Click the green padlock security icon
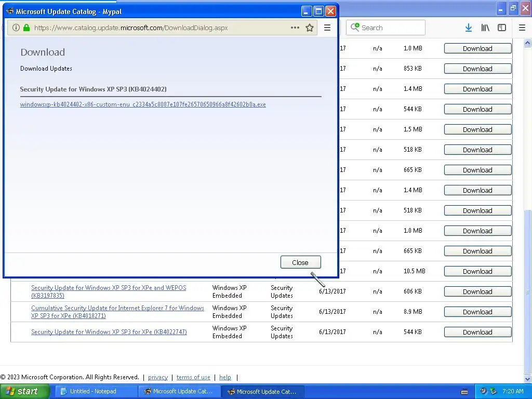This screenshot has width=532, height=399. 26,28
